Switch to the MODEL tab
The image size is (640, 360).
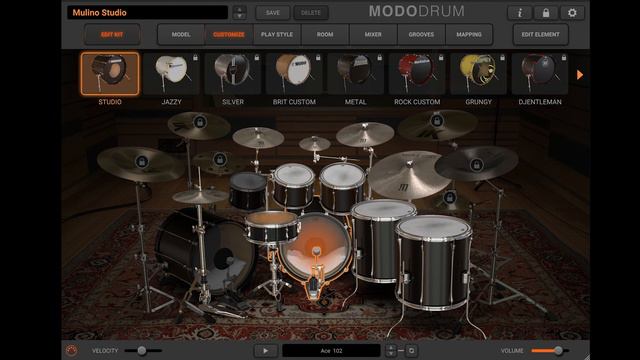point(181,34)
